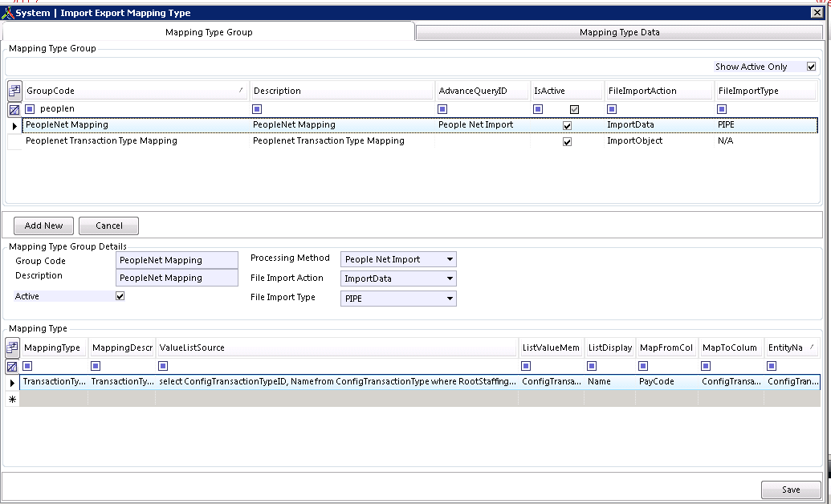Switch to the Mapping Type Data tab
Viewport: 831px width, 504px height.
pos(620,32)
